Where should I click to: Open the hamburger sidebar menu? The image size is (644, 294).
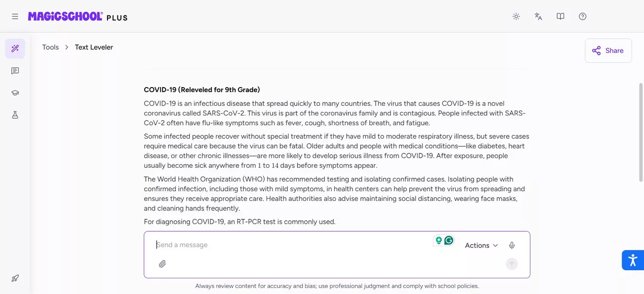pos(15,16)
